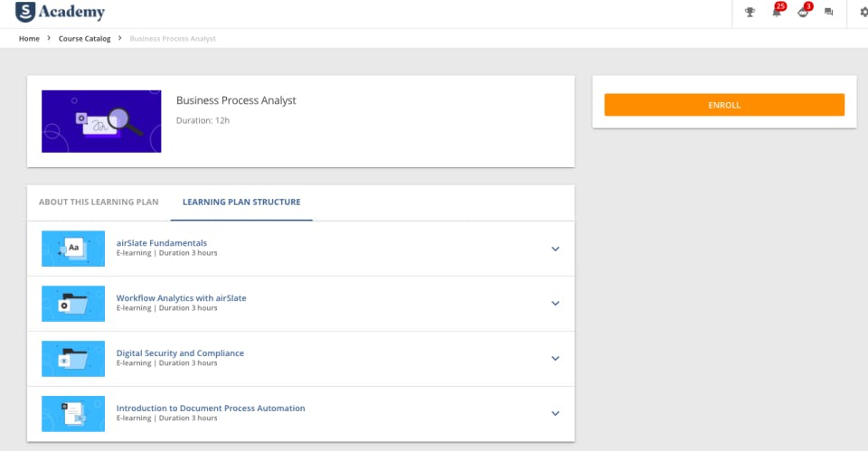
Task: Click the Workflow Analytics course icon
Action: [x=73, y=304]
